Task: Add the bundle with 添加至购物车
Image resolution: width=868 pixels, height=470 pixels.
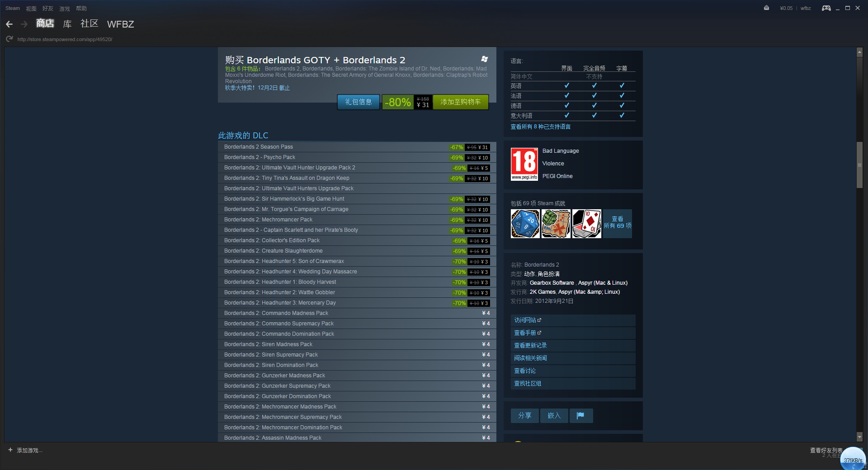Action: tap(461, 102)
